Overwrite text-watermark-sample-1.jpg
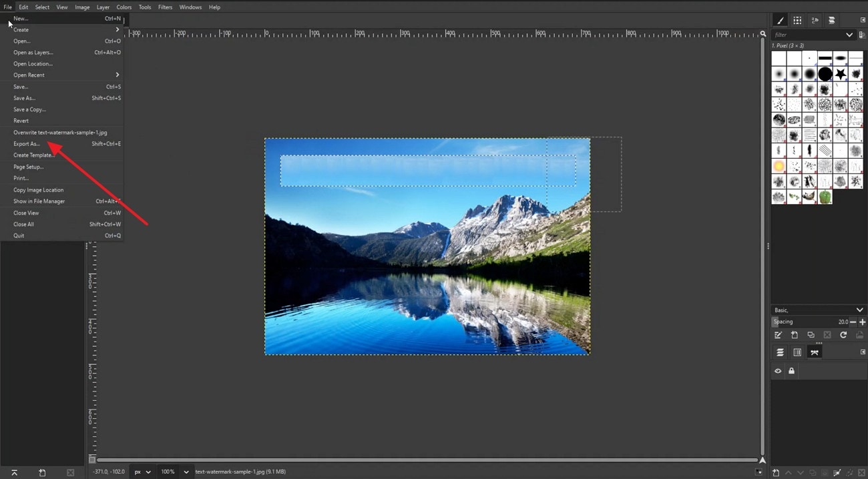Screen dimensions: 868x479 point(61,132)
